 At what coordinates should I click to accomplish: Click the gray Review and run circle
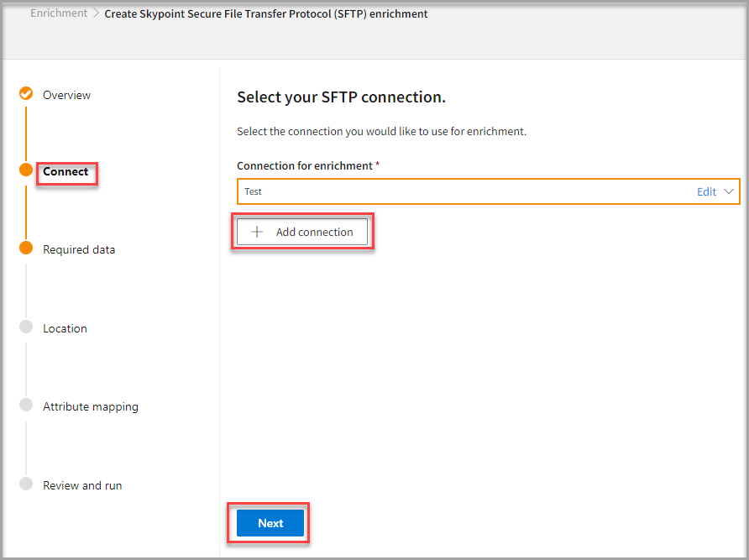[26, 484]
